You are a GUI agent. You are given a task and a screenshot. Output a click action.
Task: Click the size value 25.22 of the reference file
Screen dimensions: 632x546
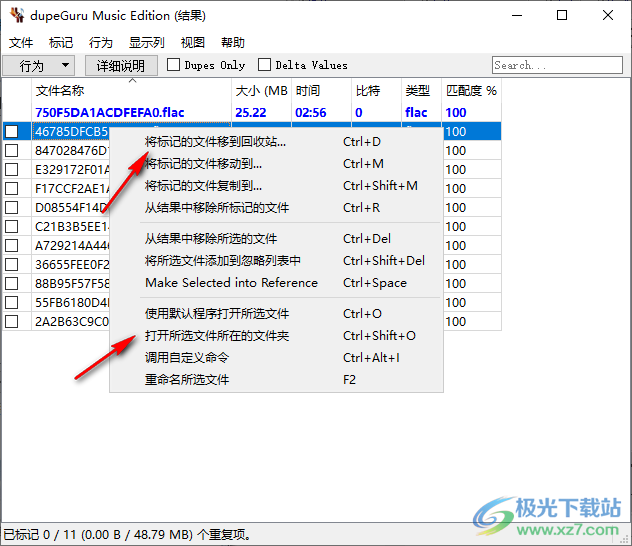pyautogui.click(x=251, y=112)
